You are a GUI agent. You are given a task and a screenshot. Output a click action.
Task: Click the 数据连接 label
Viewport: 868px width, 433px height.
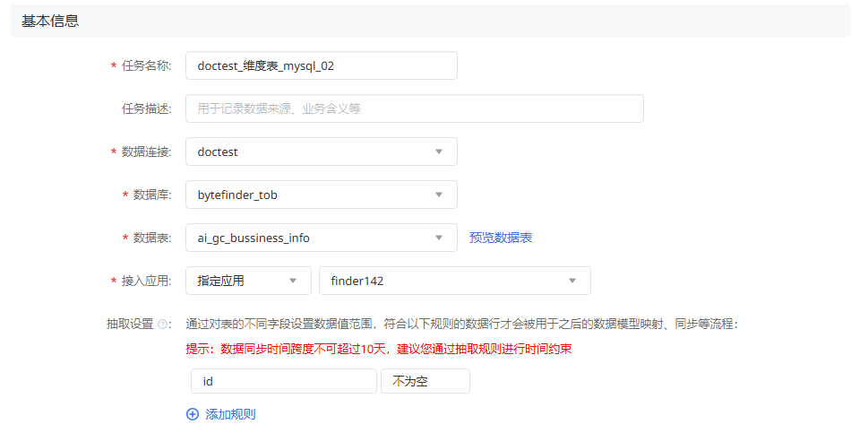(x=147, y=152)
